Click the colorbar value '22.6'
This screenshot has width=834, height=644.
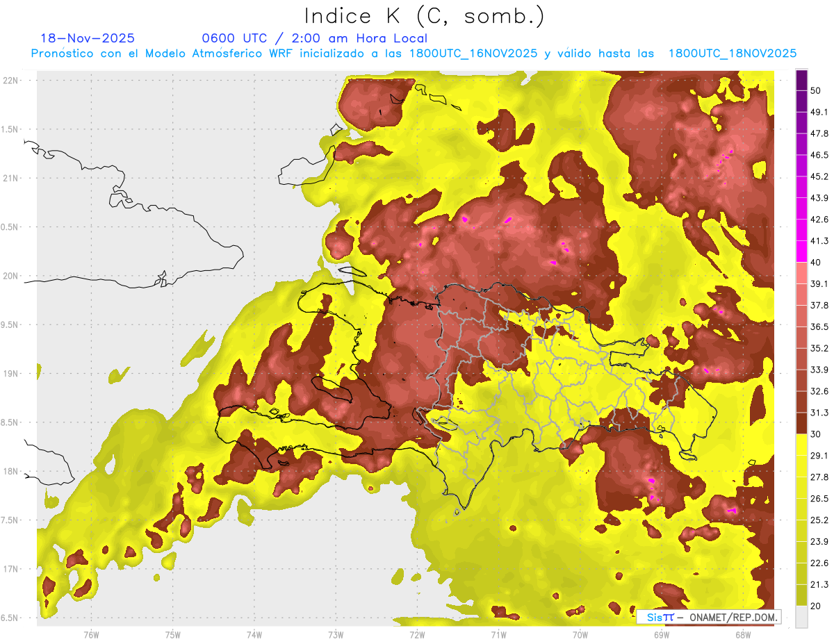(819, 563)
